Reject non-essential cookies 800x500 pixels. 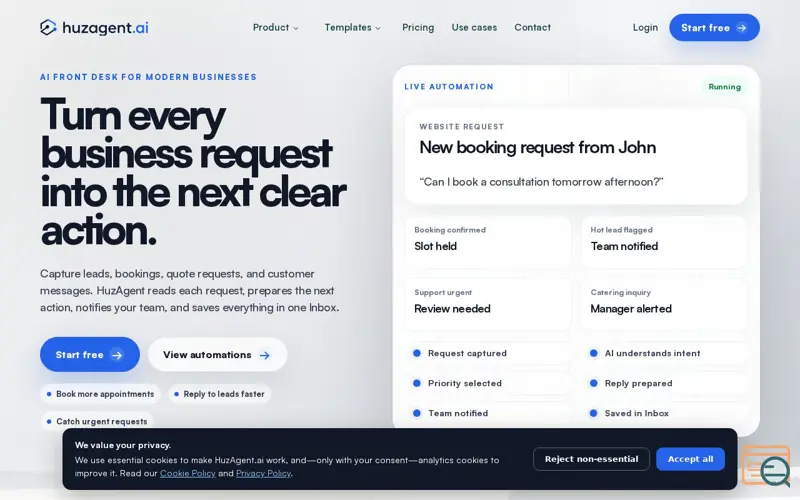click(x=591, y=459)
